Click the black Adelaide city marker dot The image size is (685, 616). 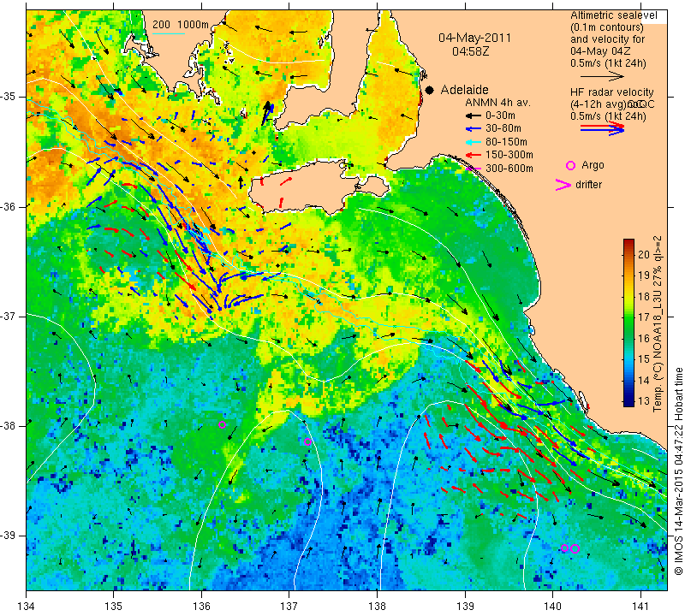click(x=430, y=91)
